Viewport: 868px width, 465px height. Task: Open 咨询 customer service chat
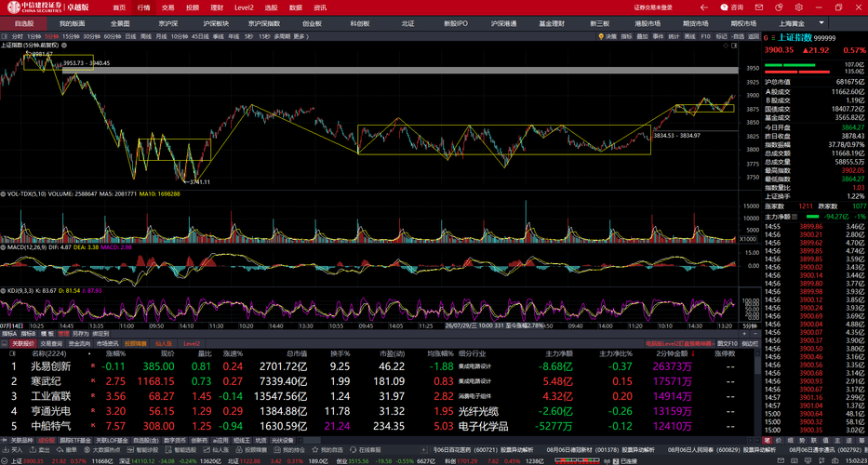click(x=732, y=7)
